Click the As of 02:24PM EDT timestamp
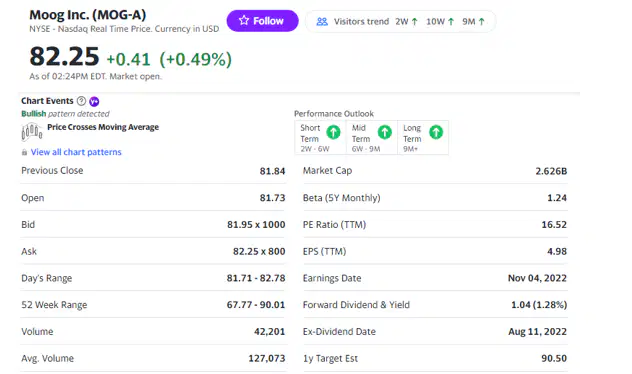This screenshot has width=632, height=374. tap(96, 76)
